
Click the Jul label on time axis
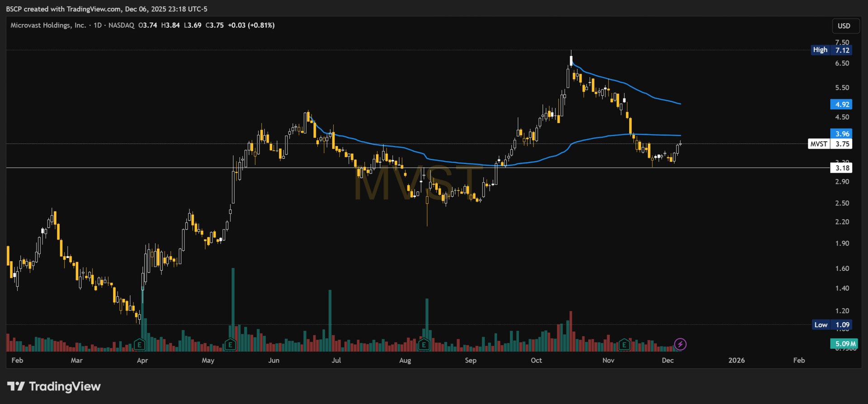(336, 360)
